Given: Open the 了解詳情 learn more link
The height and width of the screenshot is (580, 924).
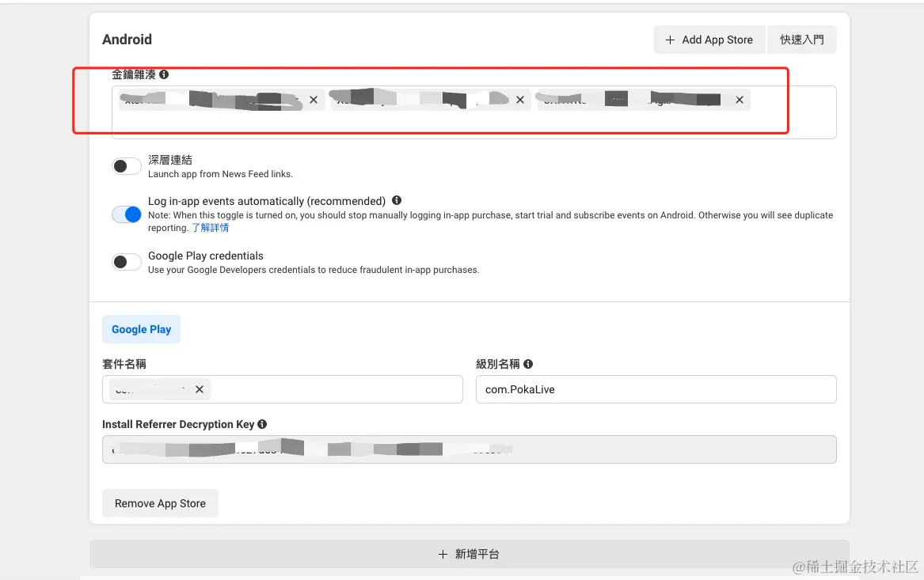Looking at the screenshot, I should (x=211, y=228).
